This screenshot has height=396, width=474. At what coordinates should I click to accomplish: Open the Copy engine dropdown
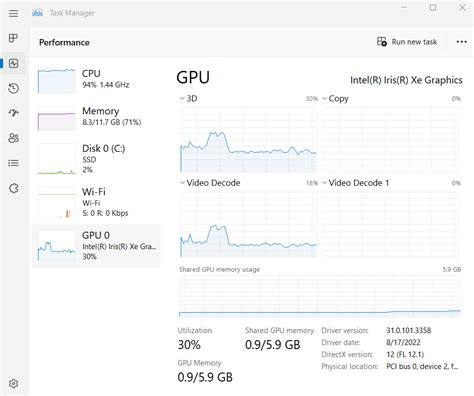tap(336, 99)
